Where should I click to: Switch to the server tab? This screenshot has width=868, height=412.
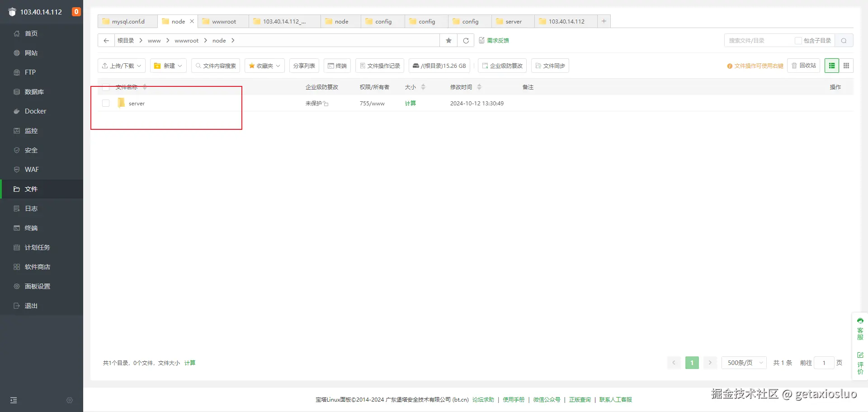pos(513,21)
